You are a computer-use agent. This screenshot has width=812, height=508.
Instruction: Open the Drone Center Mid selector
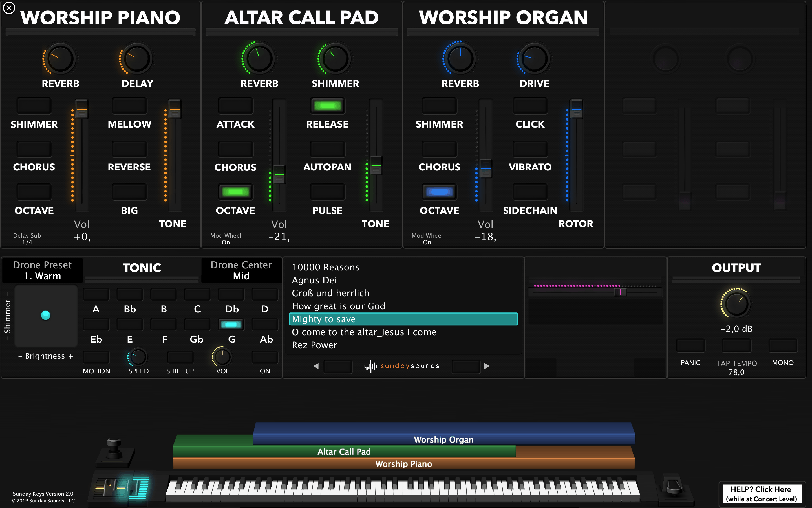(x=241, y=270)
